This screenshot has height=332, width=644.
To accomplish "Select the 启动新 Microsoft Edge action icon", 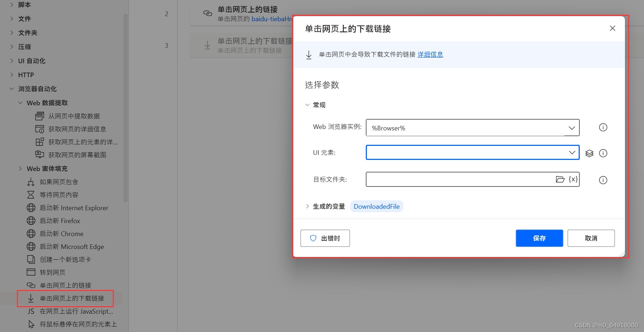I will coord(32,246).
